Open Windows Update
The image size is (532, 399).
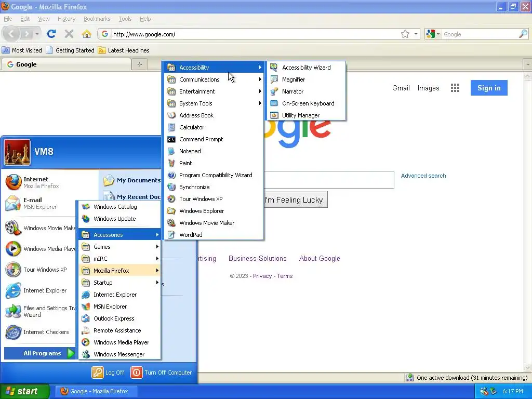pyautogui.click(x=120, y=219)
